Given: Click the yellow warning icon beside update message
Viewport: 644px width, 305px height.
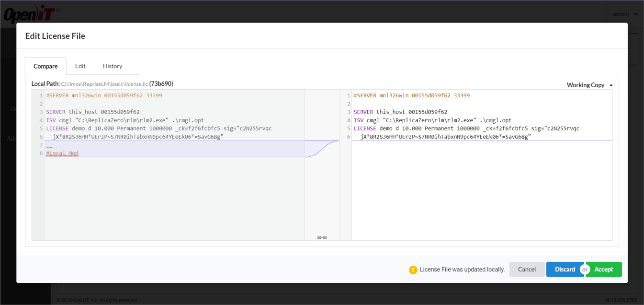Looking at the screenshot, I should 413,270.
